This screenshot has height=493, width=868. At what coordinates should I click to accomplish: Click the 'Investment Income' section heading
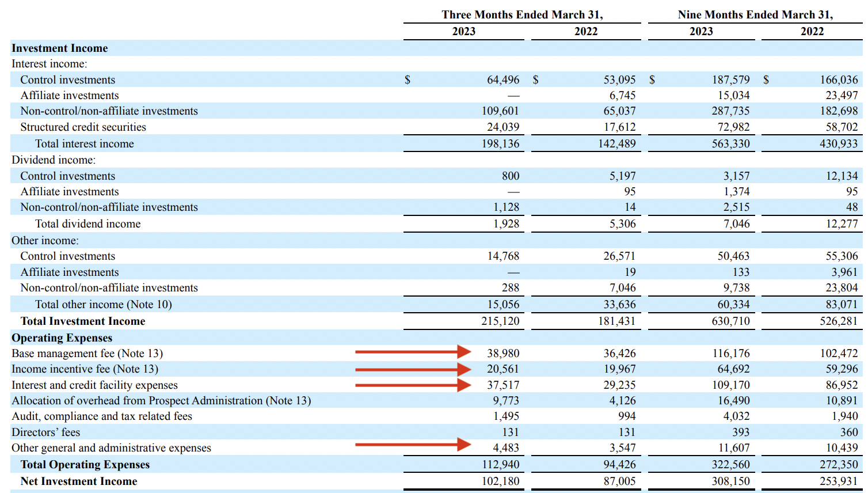60,48
